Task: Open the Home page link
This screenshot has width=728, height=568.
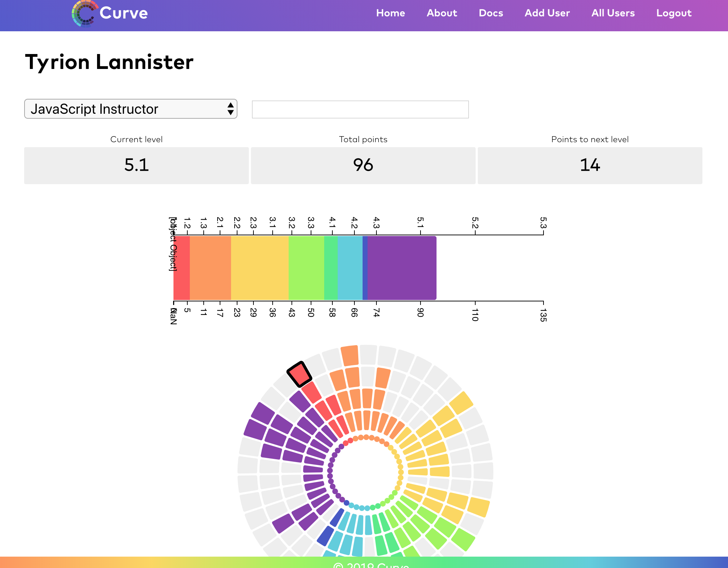Action: tap(391, 13)
